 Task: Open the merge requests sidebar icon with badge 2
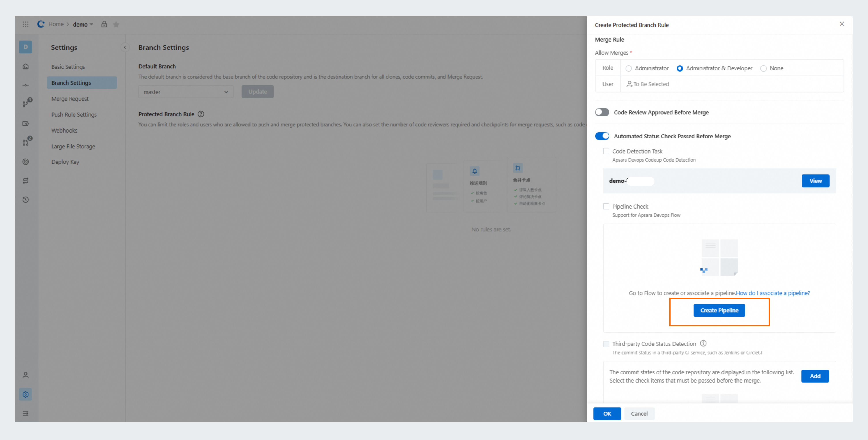[26, 142]
